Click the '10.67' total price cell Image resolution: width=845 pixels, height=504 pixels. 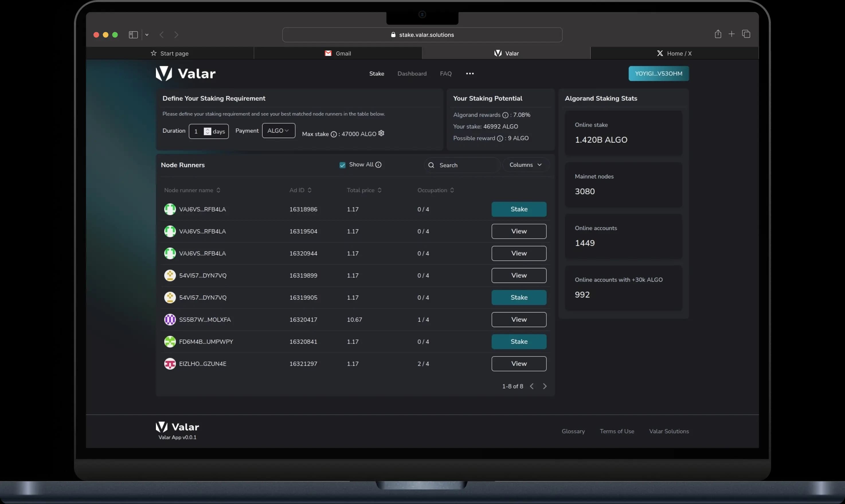354,319
